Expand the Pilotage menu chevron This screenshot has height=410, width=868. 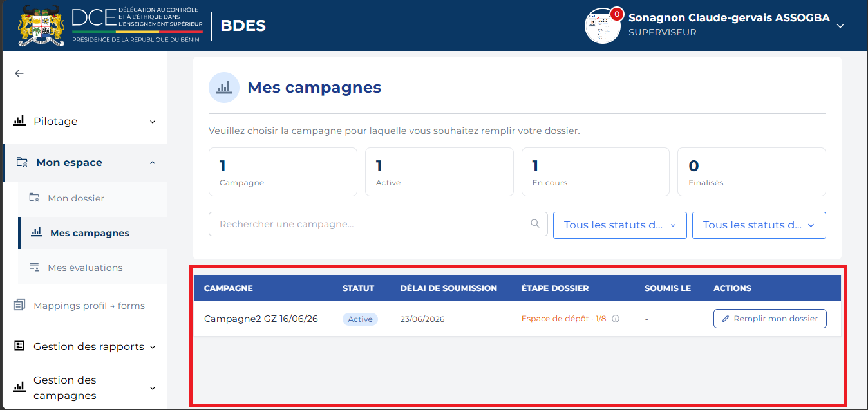153,122
